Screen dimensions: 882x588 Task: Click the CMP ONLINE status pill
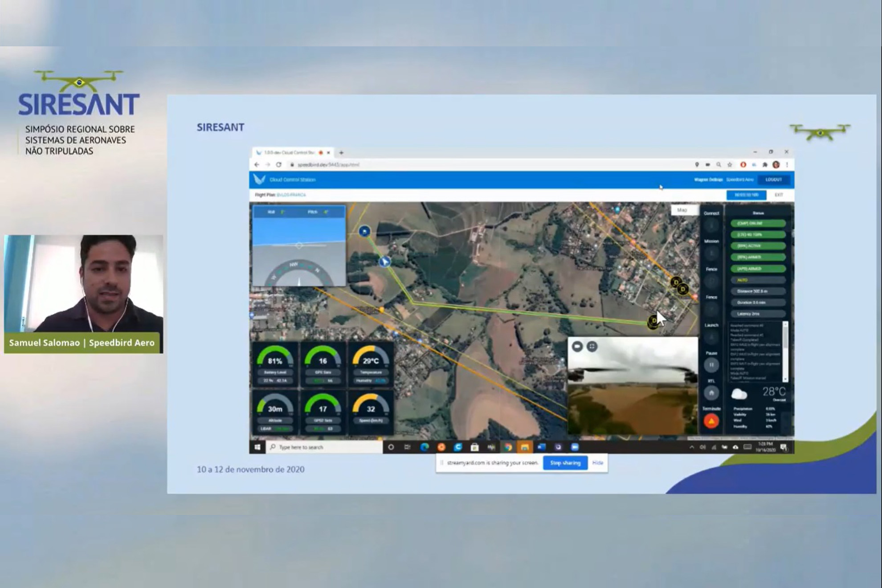pos(758,223)
